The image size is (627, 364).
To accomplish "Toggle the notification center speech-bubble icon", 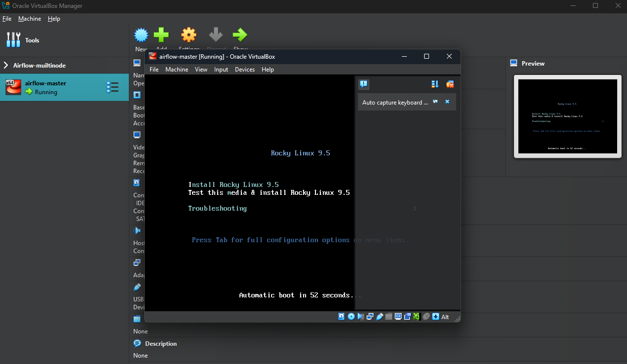I will 364,84.
